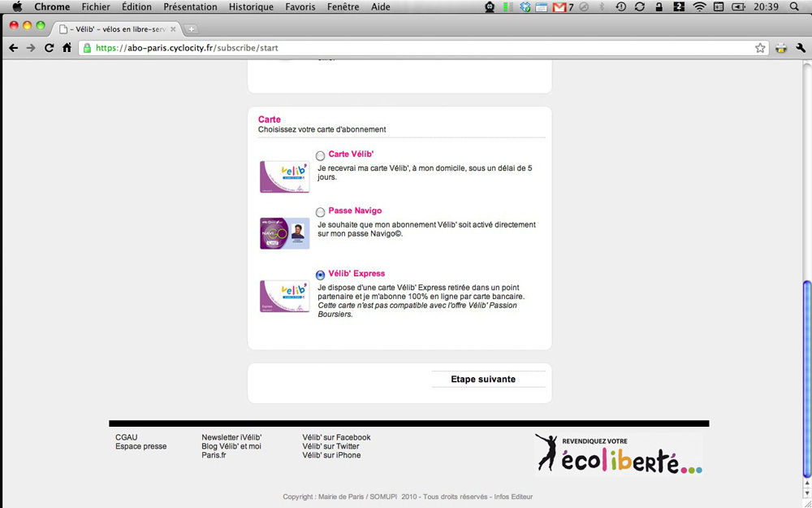Image resolution: width=812 pixels, height=508 pixels.
Task: Open the Favoris menu
Action: click(300, 7)
